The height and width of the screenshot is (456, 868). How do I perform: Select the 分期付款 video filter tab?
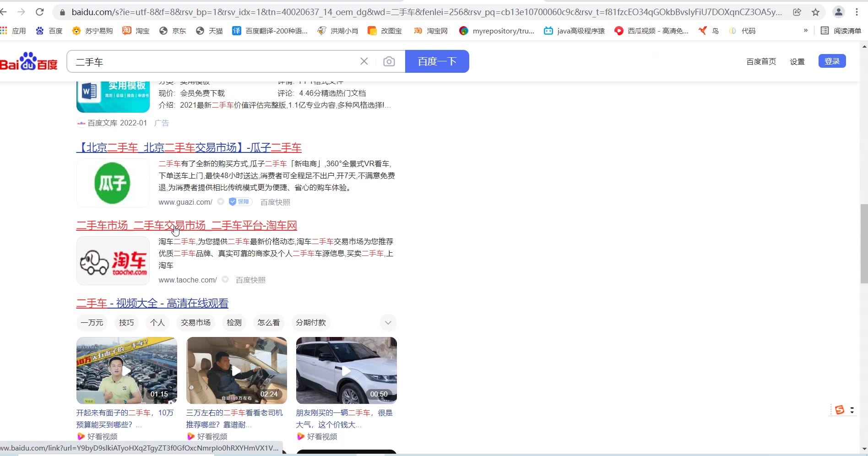(311, 323)
